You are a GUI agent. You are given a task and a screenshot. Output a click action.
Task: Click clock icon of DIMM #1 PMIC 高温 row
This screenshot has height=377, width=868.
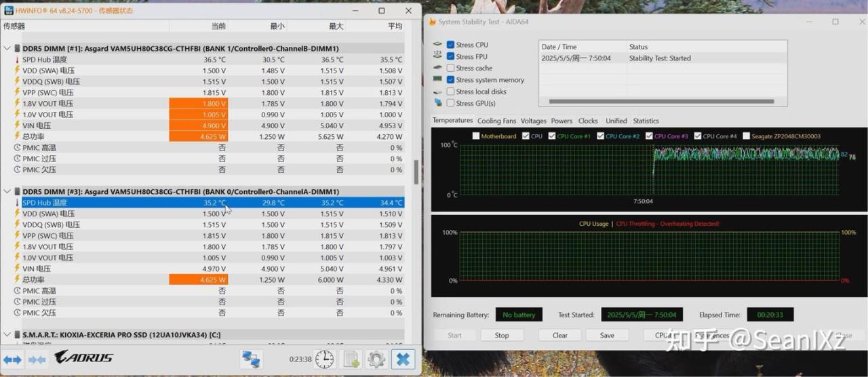click(x=17, y=147)
